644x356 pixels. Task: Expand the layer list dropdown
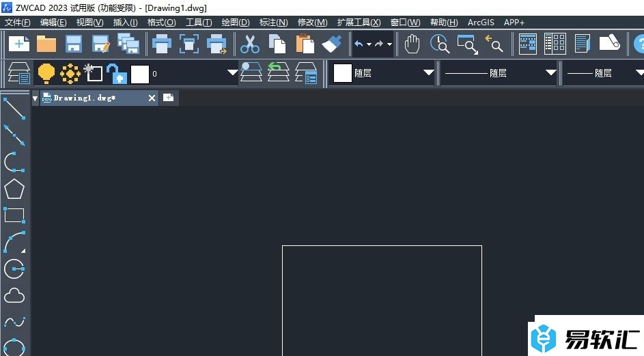(x=233, y=72)
